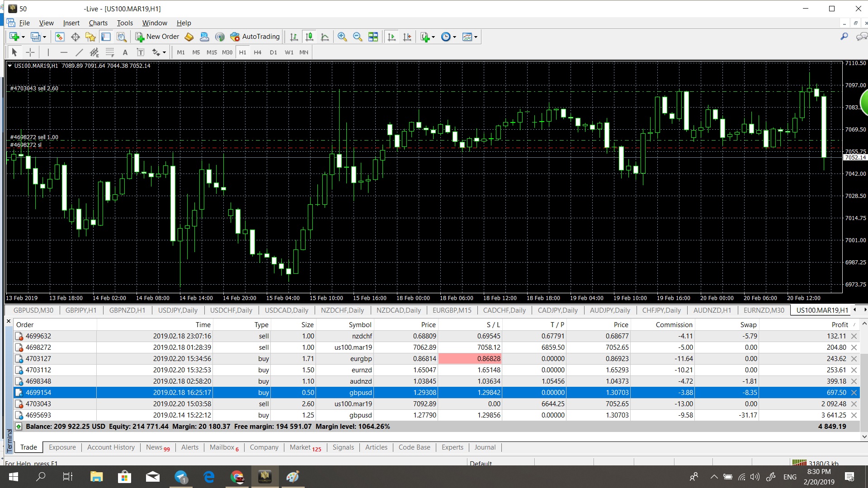The image size is (868, 488).
Task: Expand the Indicators dropdown arrow
Action: pos(433,37)
